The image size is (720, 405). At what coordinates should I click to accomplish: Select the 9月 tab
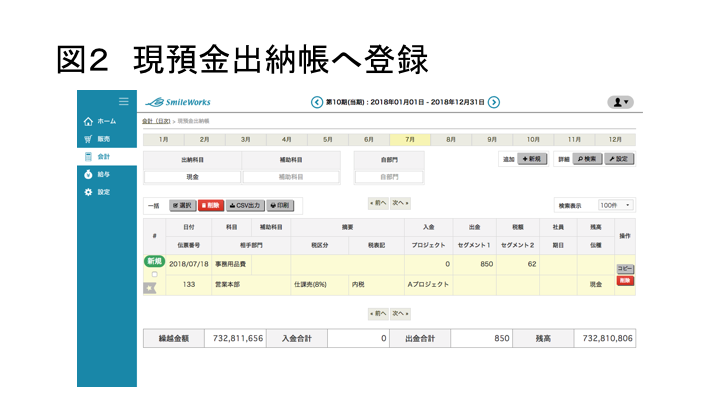(x=492, y=140)
